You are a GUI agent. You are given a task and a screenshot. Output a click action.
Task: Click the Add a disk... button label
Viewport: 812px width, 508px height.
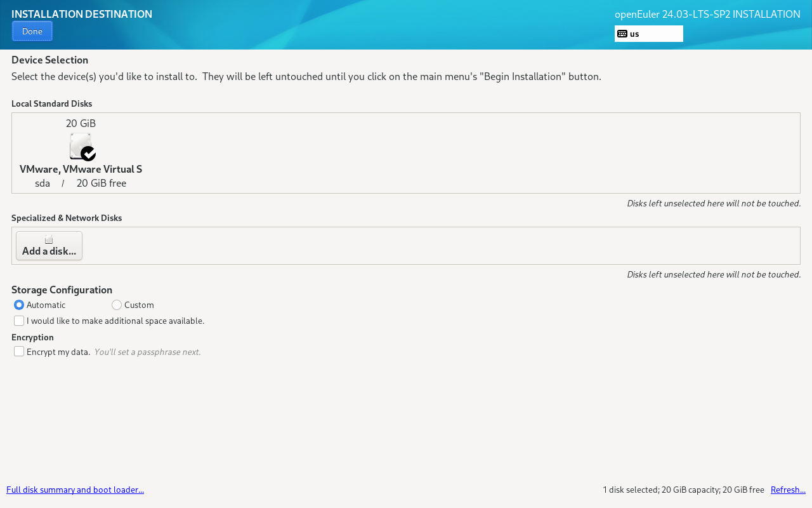pyautogui.click(x=49, y=251)
